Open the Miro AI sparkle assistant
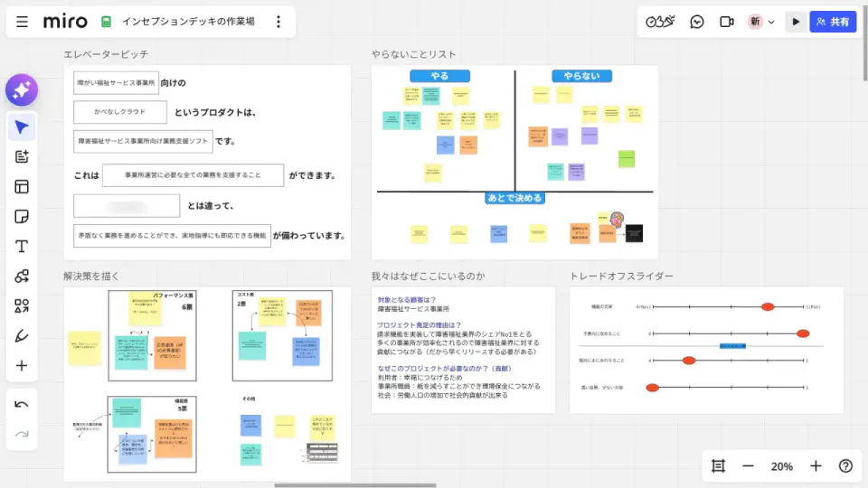Viewport: 868px width, 488px height. point(22,89)
